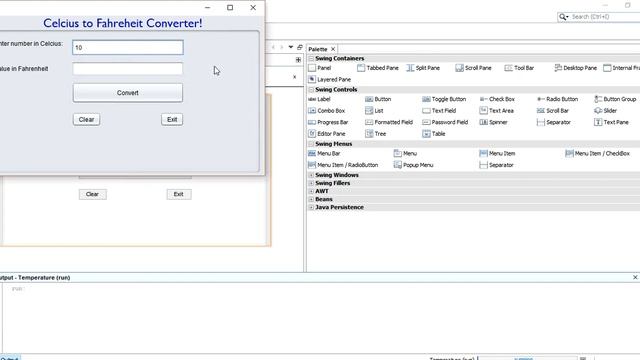
Task: Select the Label component in Swing Controls
Action: coord(320,99)
